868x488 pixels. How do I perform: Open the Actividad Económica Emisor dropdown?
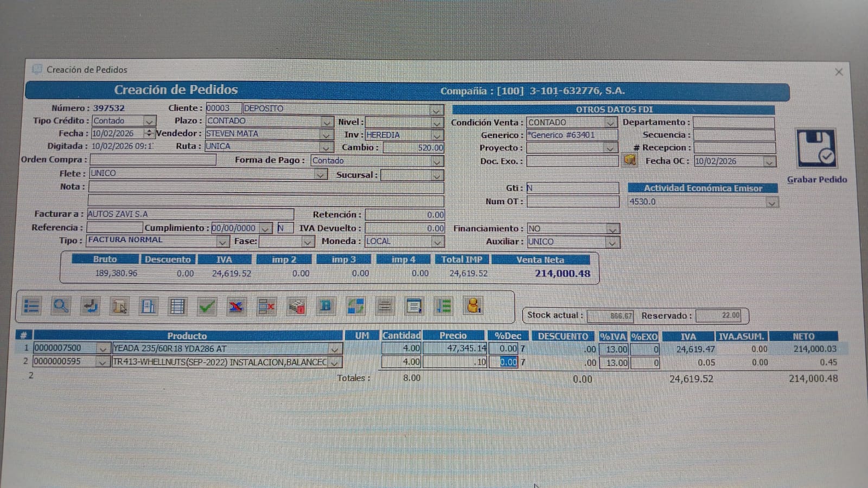[773, 202]
